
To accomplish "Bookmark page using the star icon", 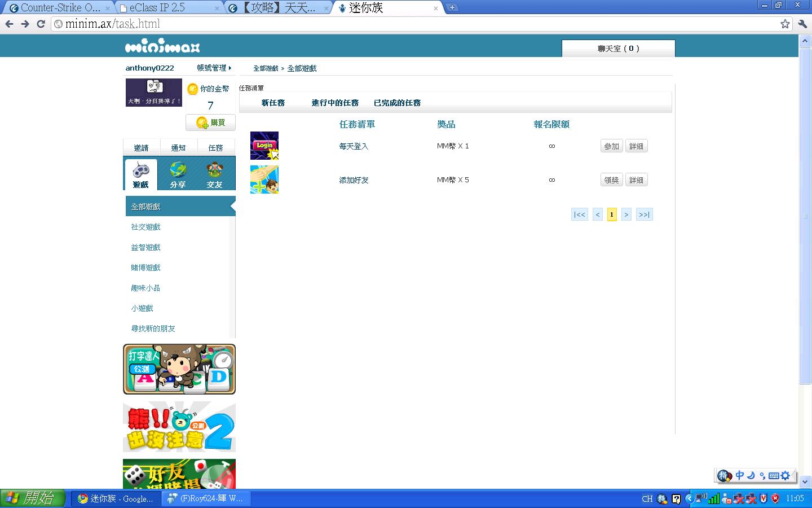I will click(x=785, y=24).
